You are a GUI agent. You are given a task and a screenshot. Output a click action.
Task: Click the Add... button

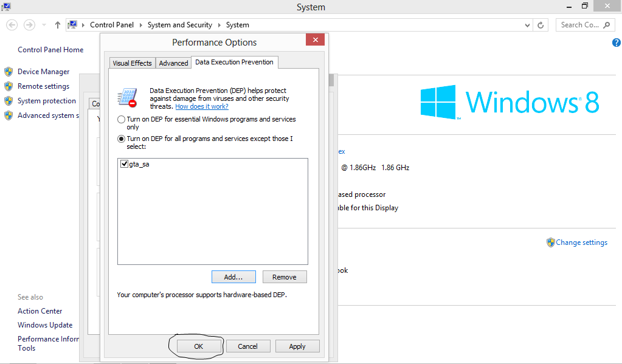[x=233, y=276]
